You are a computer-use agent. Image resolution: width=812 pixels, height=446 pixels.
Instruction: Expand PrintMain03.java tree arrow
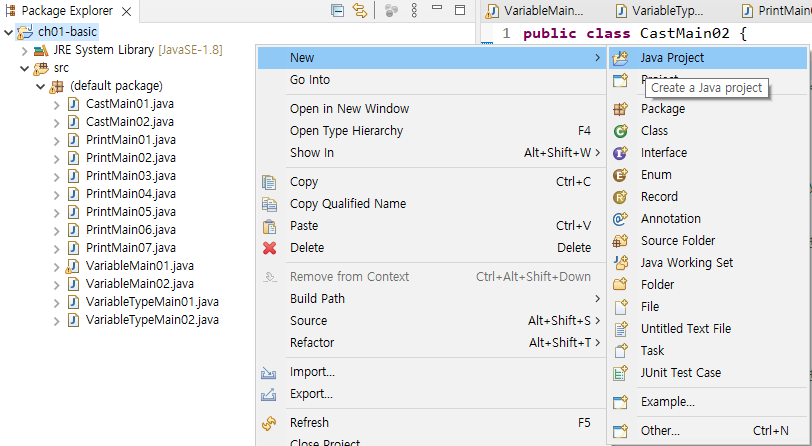point(56,177)
